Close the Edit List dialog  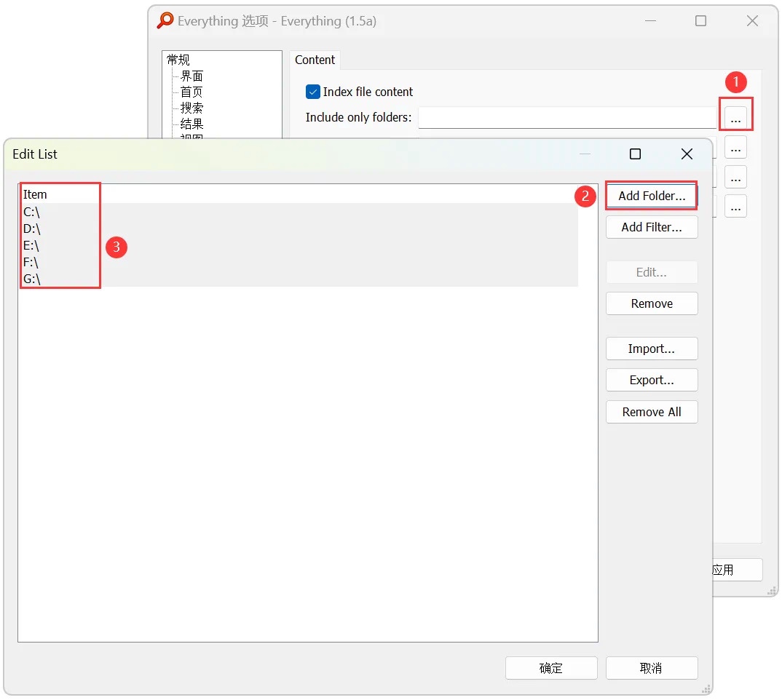click(687, 154)
